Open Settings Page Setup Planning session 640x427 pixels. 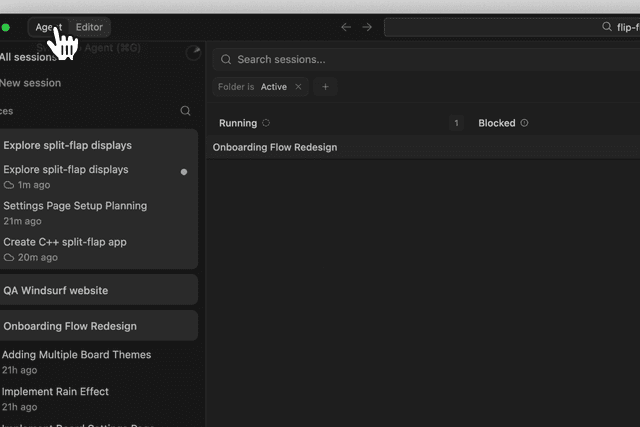pyautogui.click(x=75, y=206)
